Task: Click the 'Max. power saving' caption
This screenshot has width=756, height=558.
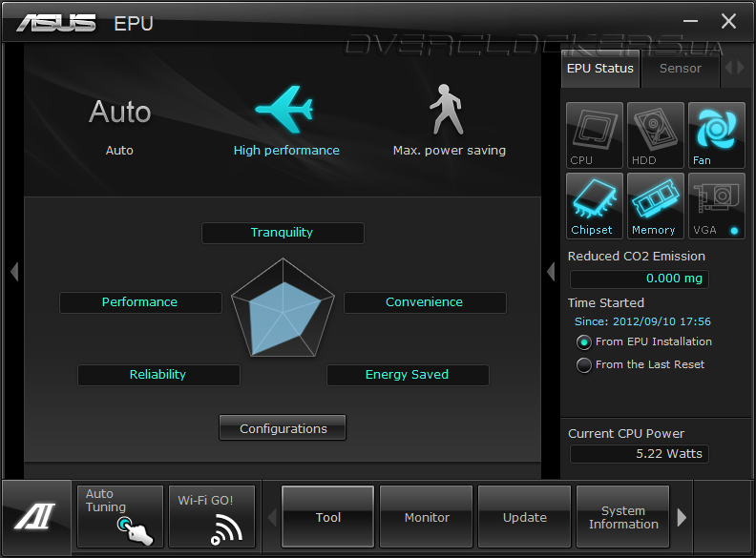Action: click(x=449, y=151)
